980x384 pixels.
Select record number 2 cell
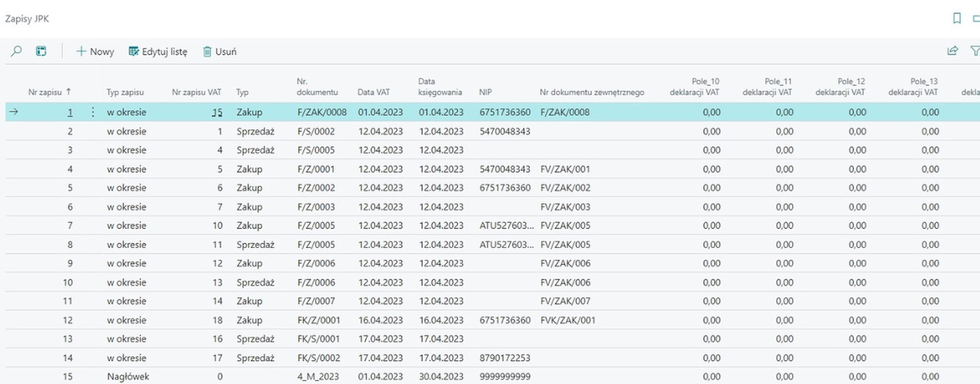coord(70,131)
